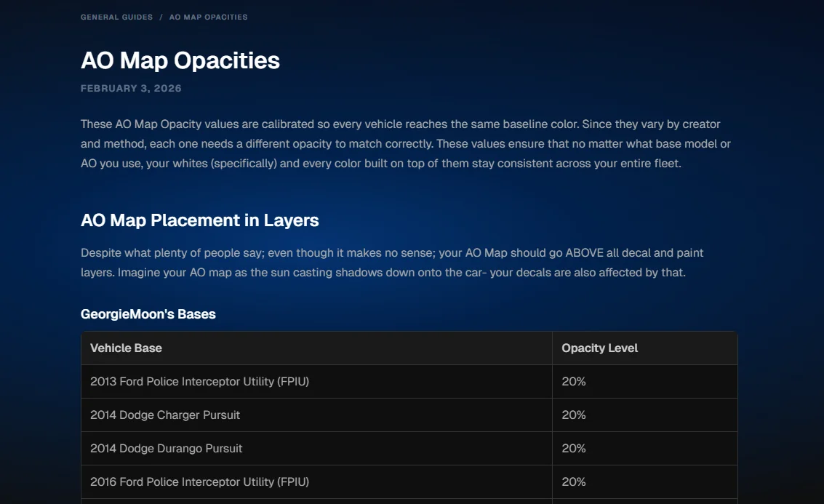Select the AO Map Placement in Layers heading
The width and height of the screenshot is (824, 504).
click(199, 220)
